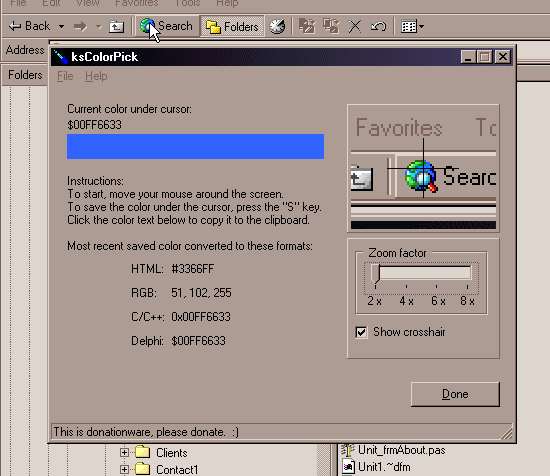Click the Delete X toolbar icon
The height and width of the screenshot is (476, 550).
pyautogui.click(x=355, y=26)
